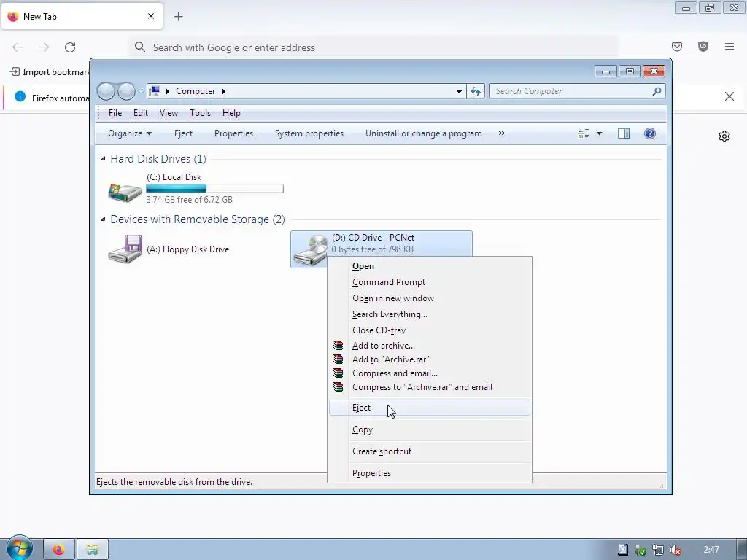Show more toolbar commands chevron

(x=502, y=133)
